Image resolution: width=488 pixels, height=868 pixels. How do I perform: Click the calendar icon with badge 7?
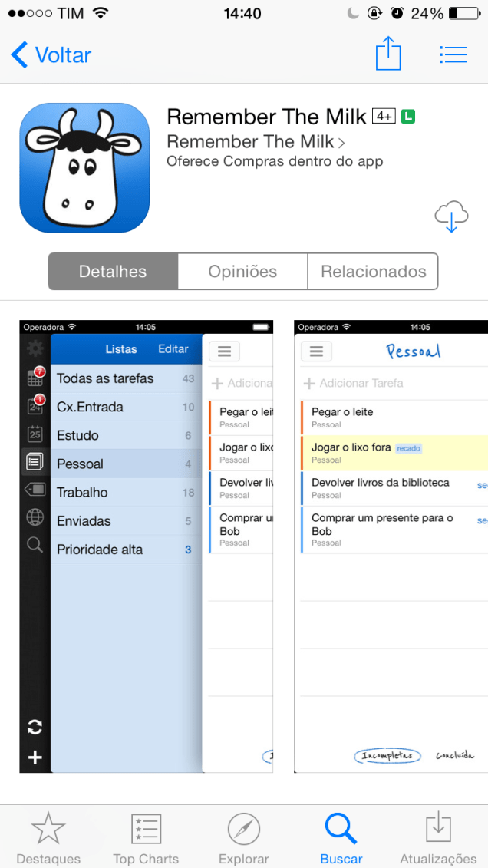[x=35, y=378]
